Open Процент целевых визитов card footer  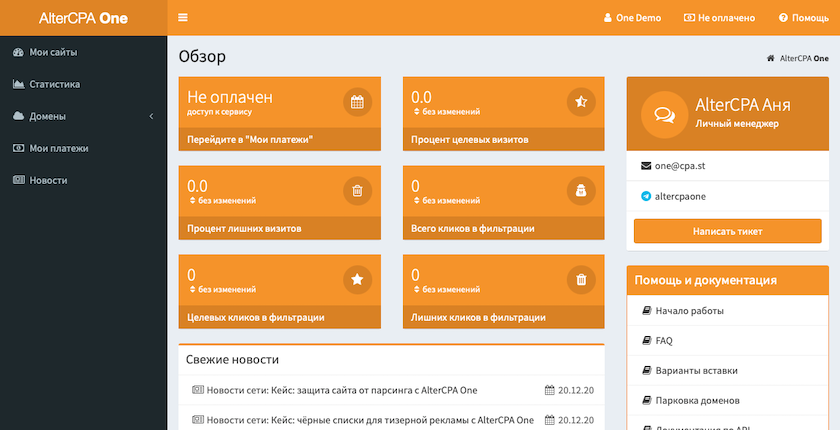pos(504,140)
